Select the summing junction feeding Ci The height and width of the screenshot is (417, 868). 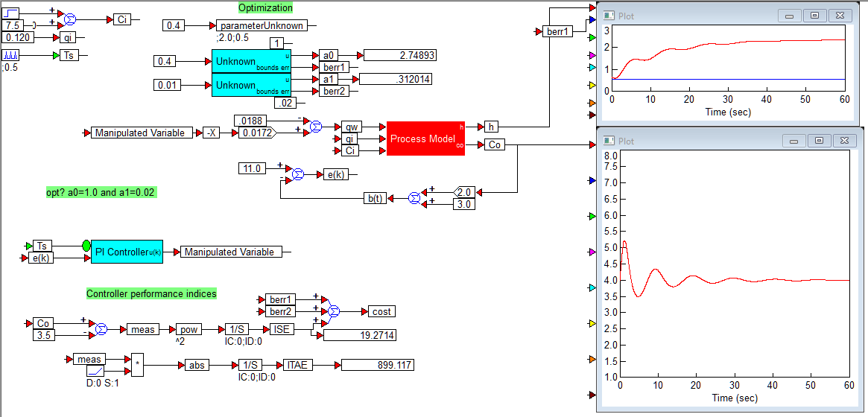[69, 19]
